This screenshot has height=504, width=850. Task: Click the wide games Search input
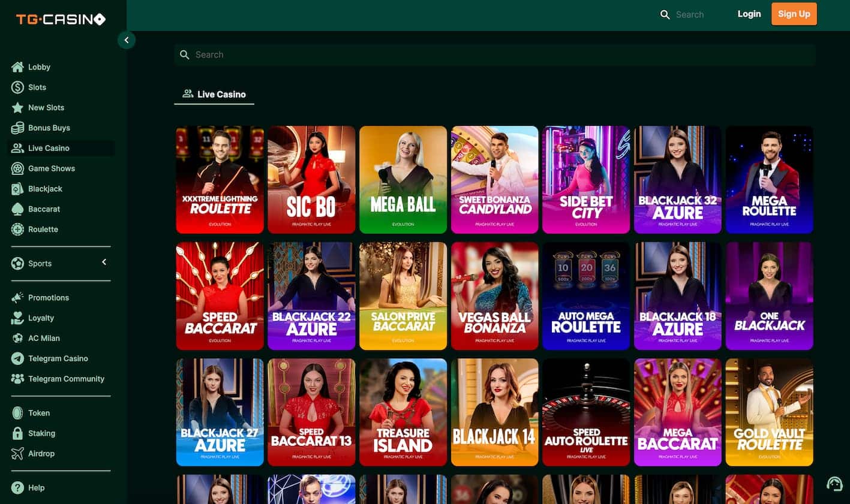pyautogui.click(x=495, y=55)
